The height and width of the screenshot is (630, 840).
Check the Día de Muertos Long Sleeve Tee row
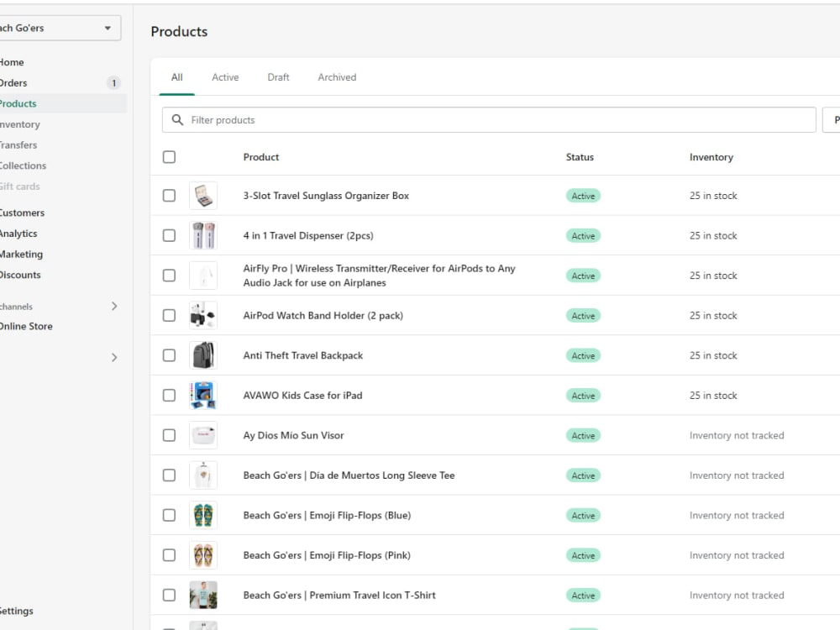[169, 475]
